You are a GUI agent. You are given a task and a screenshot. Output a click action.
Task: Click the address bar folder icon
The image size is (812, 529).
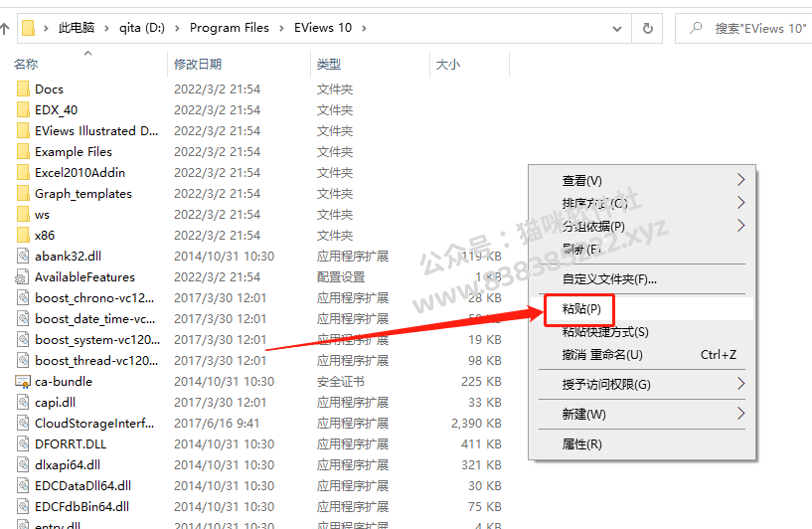28,28
